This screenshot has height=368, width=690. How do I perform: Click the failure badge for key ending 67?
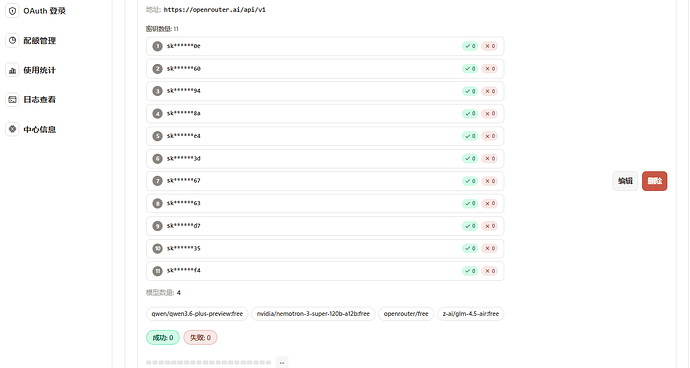489,181
